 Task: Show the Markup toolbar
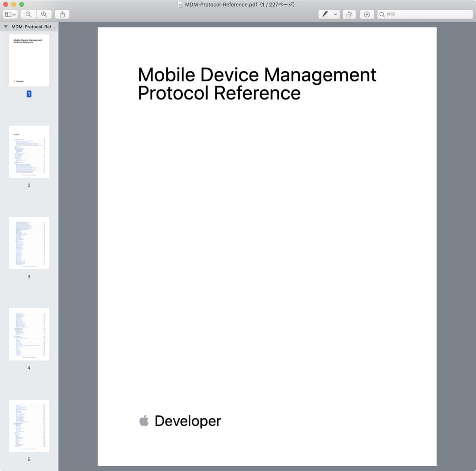click(x=367, y=14)
